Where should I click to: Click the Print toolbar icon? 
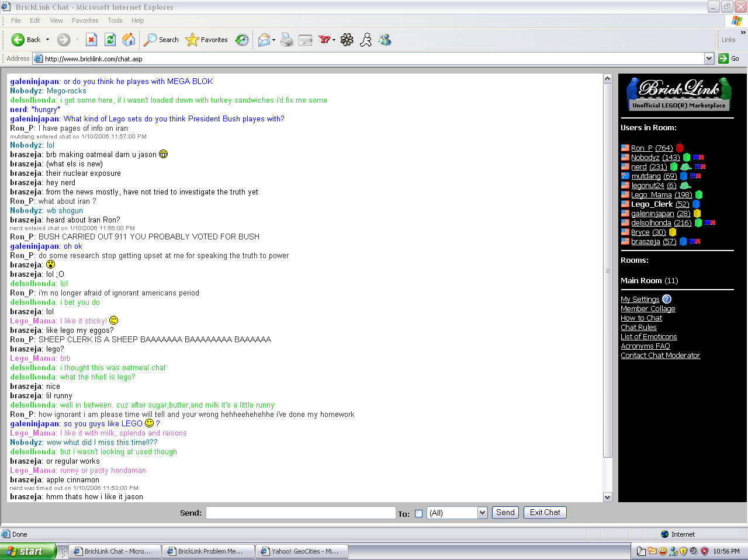pyautogui.click(x=286, y=40)
